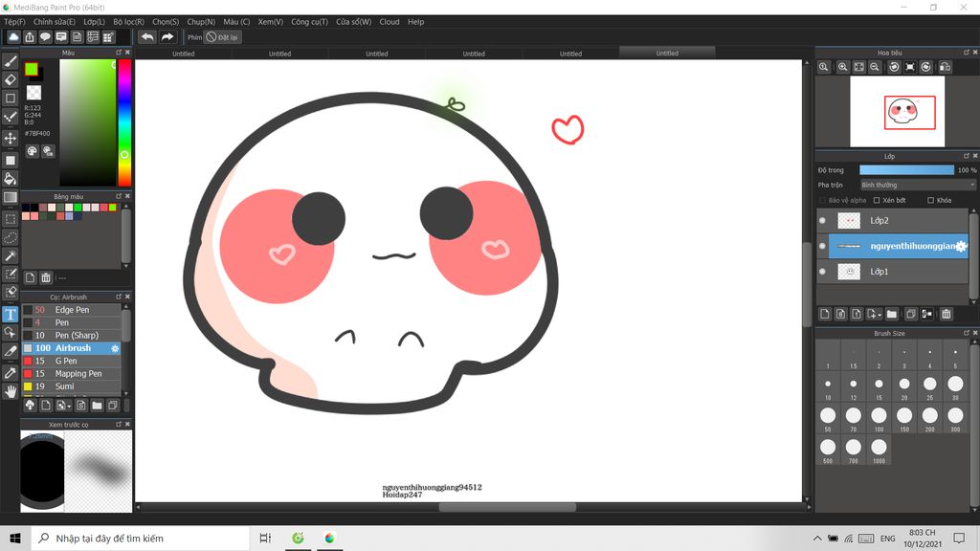This screenshot has height=551, width=980.
Task: Open the Cửa sổ(W) menu
Action: (354, 22)
